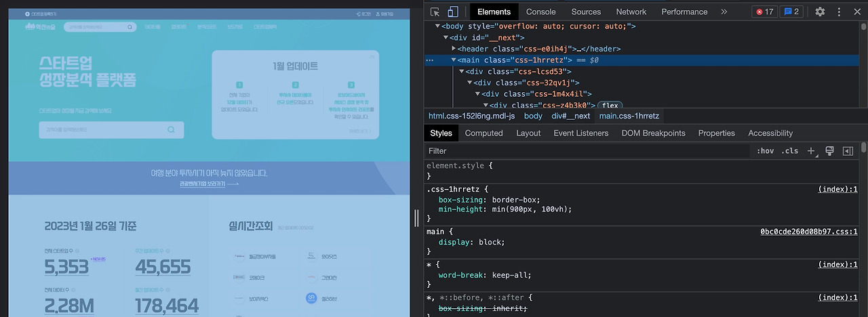This screenshot has height=317, width=868.
Task: Select html.css-152l6ng.mdl-js breadcrumb
Action: (471, 116)
